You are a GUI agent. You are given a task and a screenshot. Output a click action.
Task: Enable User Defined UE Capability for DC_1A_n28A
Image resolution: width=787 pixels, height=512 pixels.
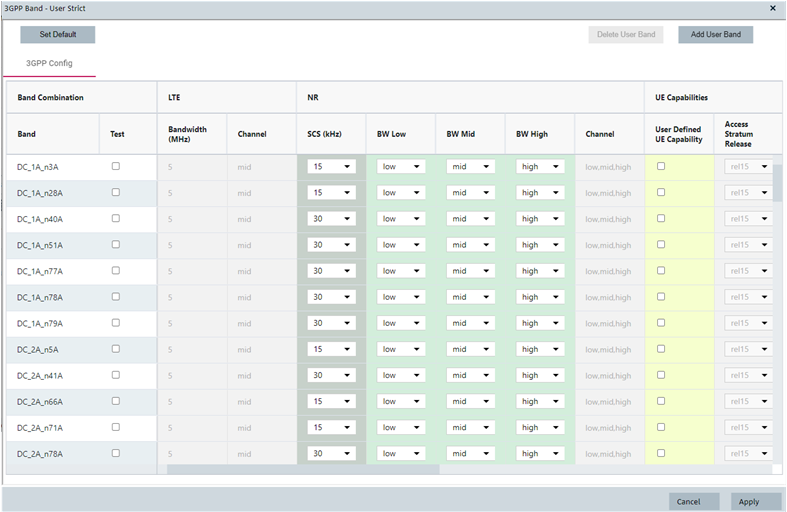[661, 192]
